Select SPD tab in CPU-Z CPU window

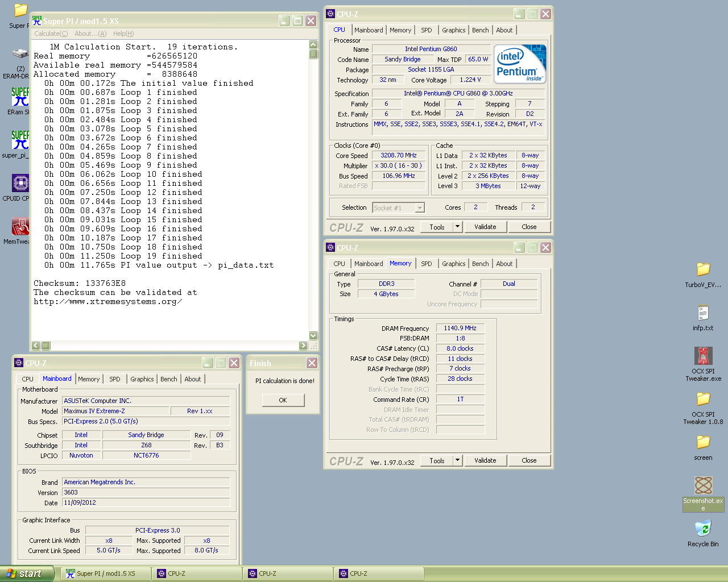click(427, 30)
